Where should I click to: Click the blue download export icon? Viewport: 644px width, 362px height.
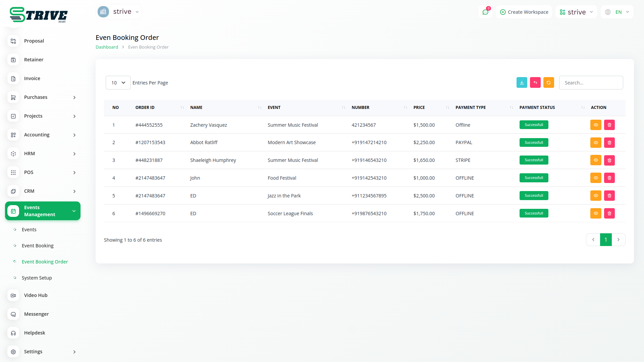coord(522,82)
